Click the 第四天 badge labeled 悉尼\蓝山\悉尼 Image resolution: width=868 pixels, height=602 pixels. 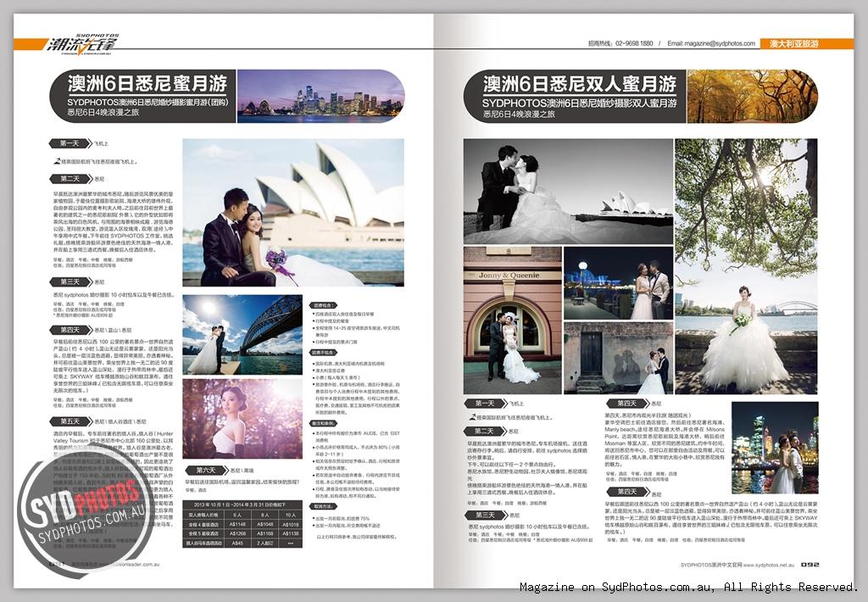point(70,330)
